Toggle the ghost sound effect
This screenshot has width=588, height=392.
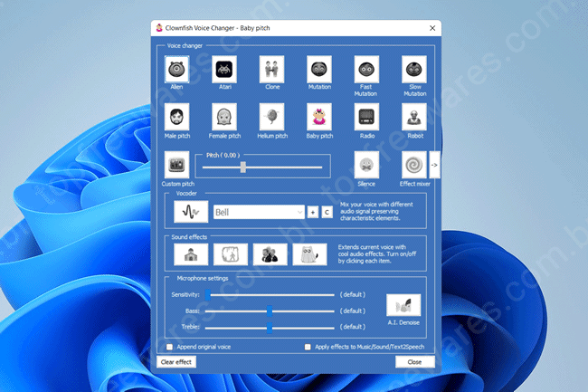click(x=309, y=254)
